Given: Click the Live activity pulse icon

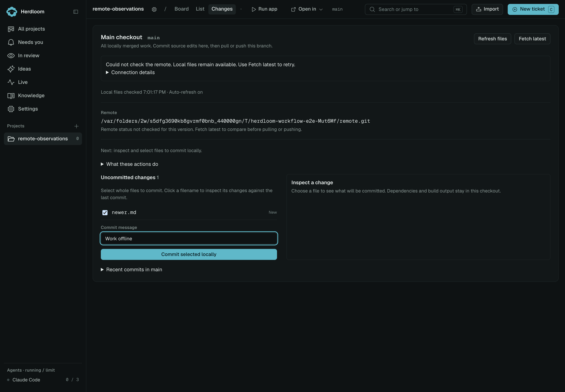Looking at the screenshot, I should pos(11,82).
